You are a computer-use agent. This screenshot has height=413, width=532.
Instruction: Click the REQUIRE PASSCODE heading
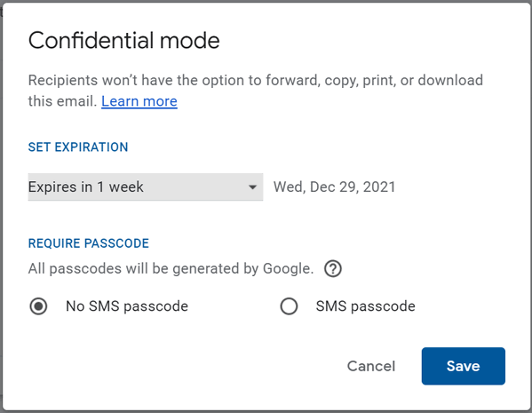pyautogui.click(x=89, y=243)
